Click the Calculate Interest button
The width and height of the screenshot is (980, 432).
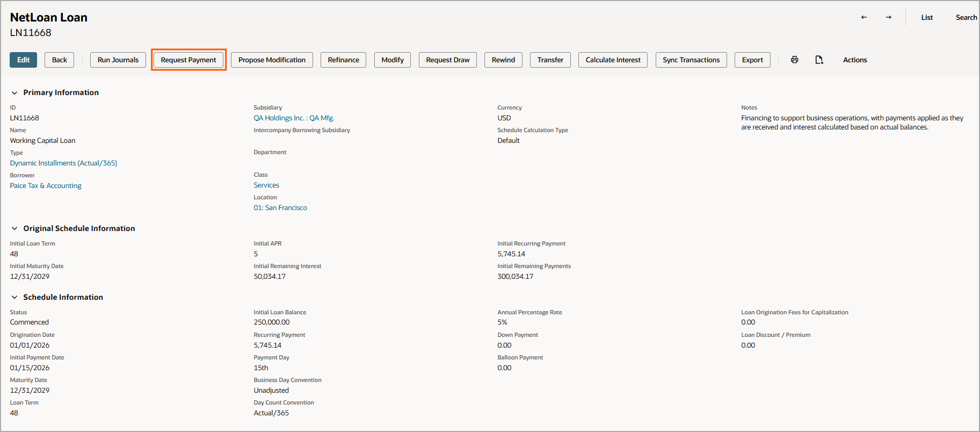(613, 60)
